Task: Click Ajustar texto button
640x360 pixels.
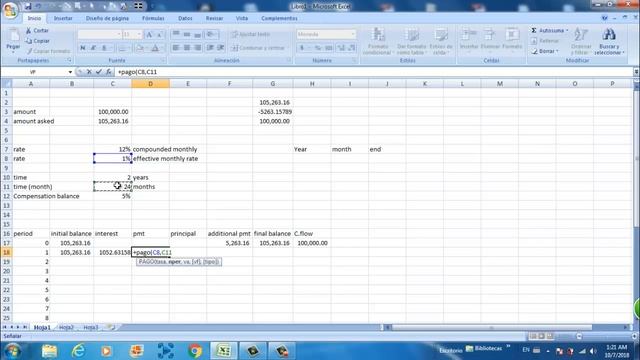Action: click(x=251, y=34)
